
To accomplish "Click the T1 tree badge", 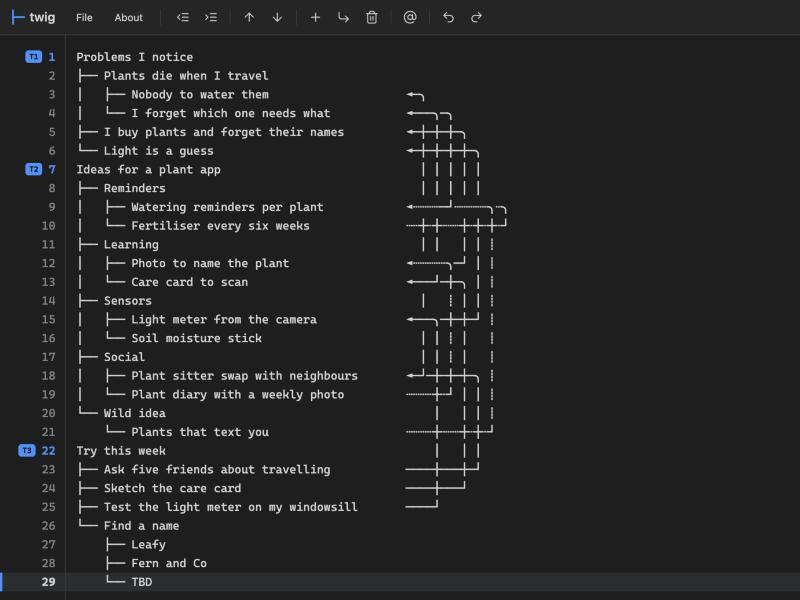I will click(34, 57).
